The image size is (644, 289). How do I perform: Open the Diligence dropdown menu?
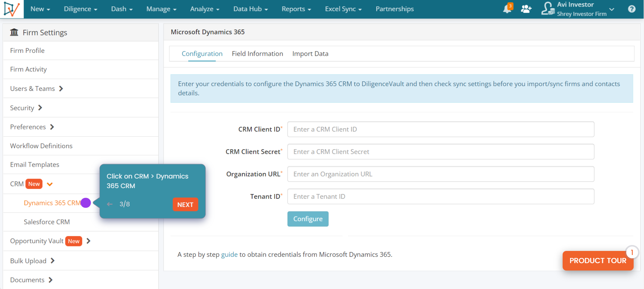[x=80, y=9]
